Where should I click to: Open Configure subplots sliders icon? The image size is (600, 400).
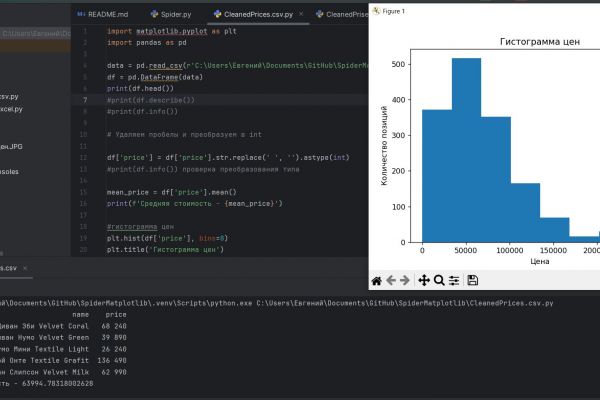(x=454, y=281)
